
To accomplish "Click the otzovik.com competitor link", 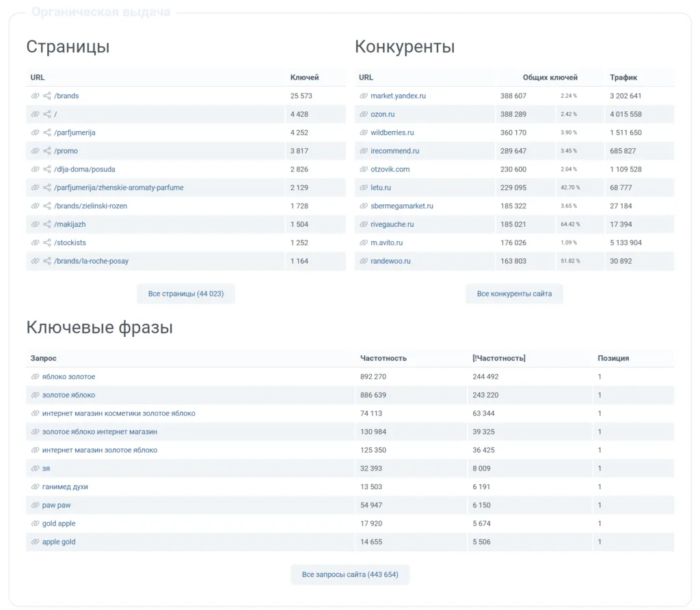I will coord(390,169).
